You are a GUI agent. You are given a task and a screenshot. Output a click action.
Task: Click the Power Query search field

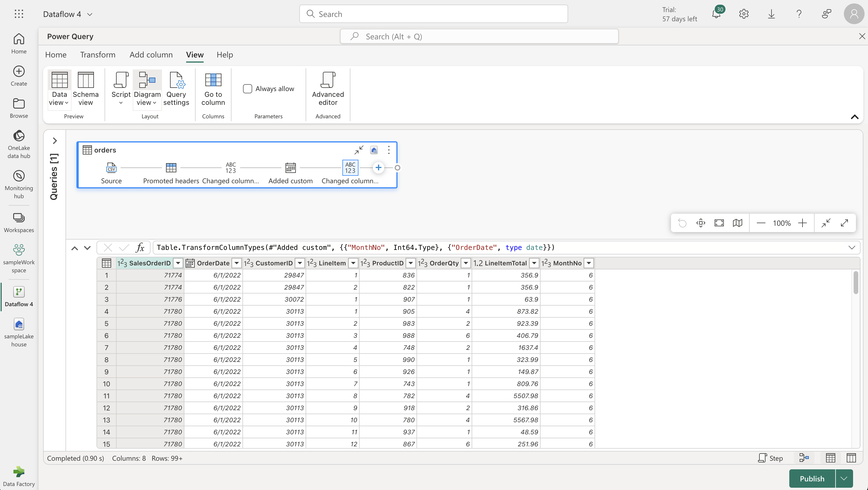pyautogui.click(x=479, y=36)
